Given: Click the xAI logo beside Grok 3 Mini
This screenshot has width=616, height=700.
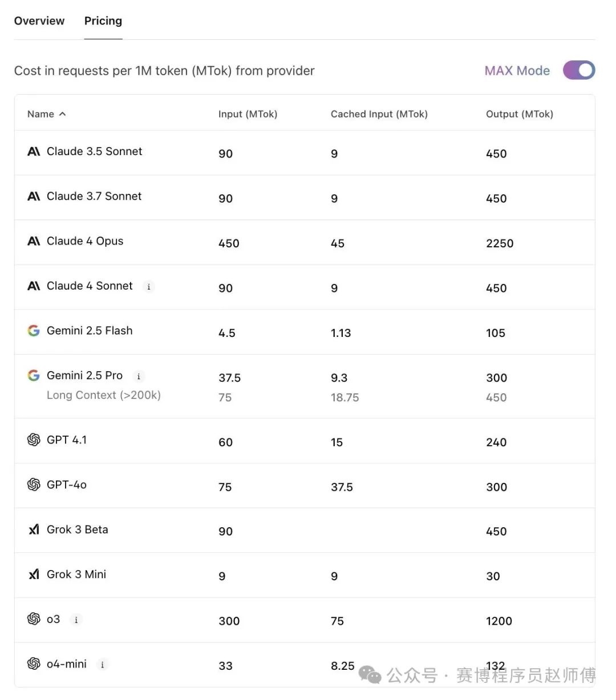Looking at the screenshot, I should click(x=34, y=575).
